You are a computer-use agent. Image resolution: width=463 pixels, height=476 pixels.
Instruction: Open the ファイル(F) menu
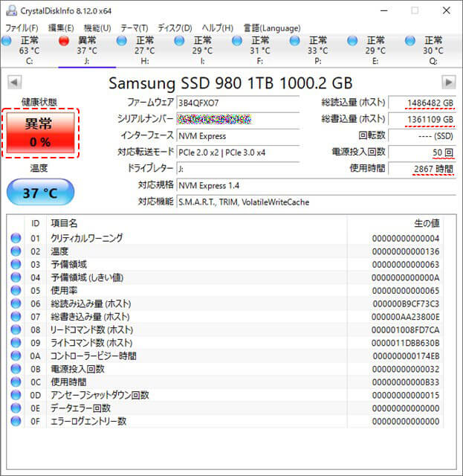(x=22, y=28)
